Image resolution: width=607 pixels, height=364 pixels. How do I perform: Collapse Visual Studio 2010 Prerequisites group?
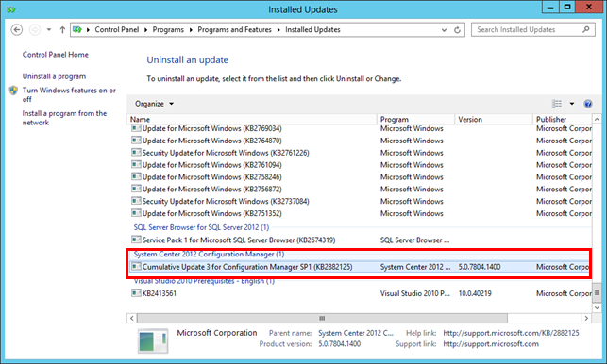coord(204,281)
